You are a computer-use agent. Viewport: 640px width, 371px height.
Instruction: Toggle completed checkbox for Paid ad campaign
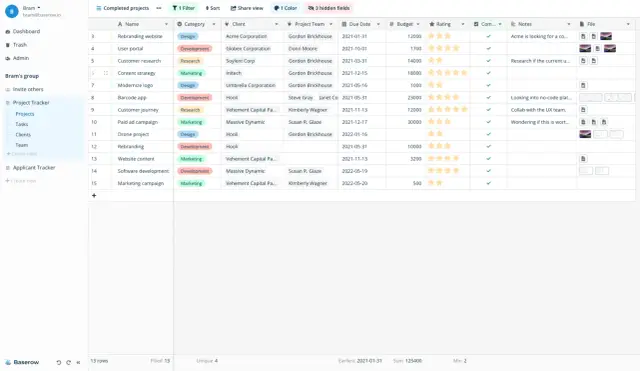489,122
